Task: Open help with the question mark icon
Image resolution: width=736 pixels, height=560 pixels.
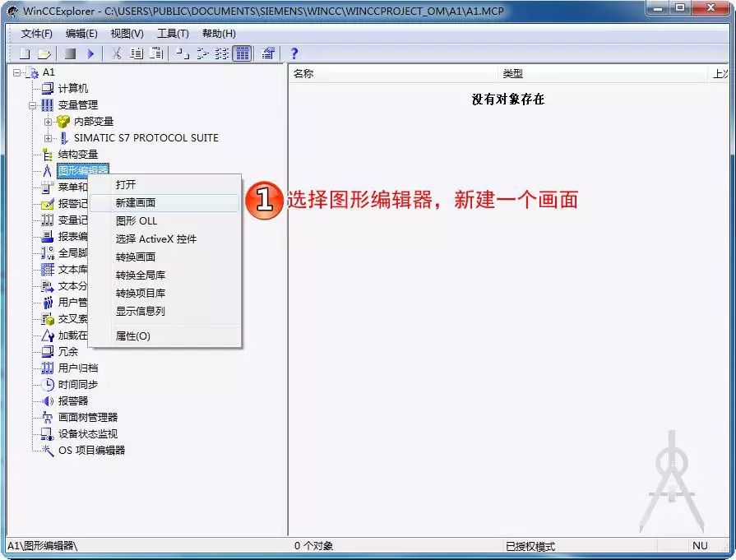Action: 294,53
